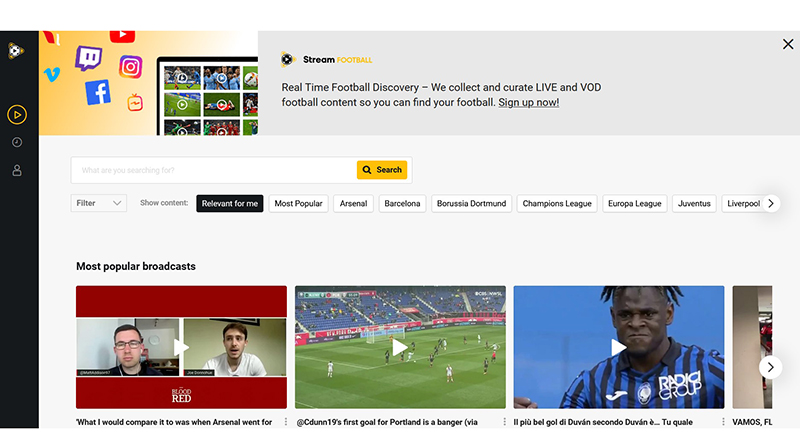Click the Facebook icon in banner
800x445 pixels.
click(x=98, y=93)
